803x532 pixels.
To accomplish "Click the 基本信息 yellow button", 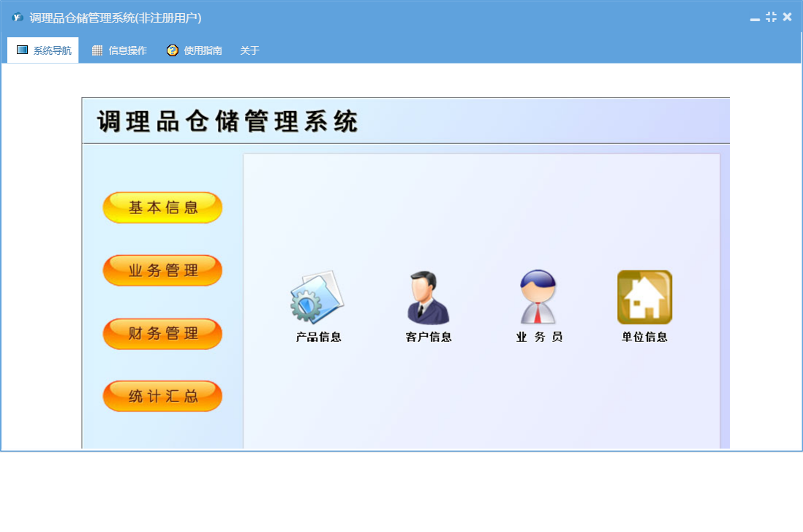I will tap(162, 208).
